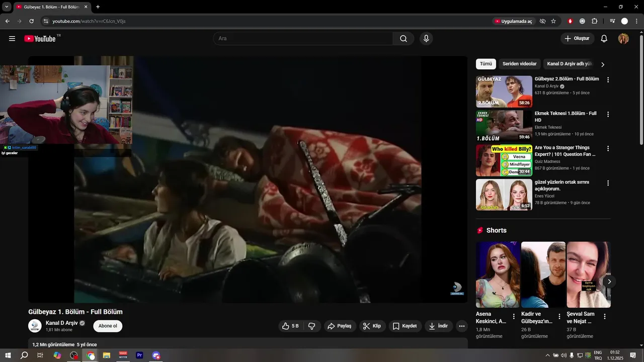Open Chrome media controls icon
The width and height of the screenshot is (644, 362).
pyautogui.click(x=612, y=21)
